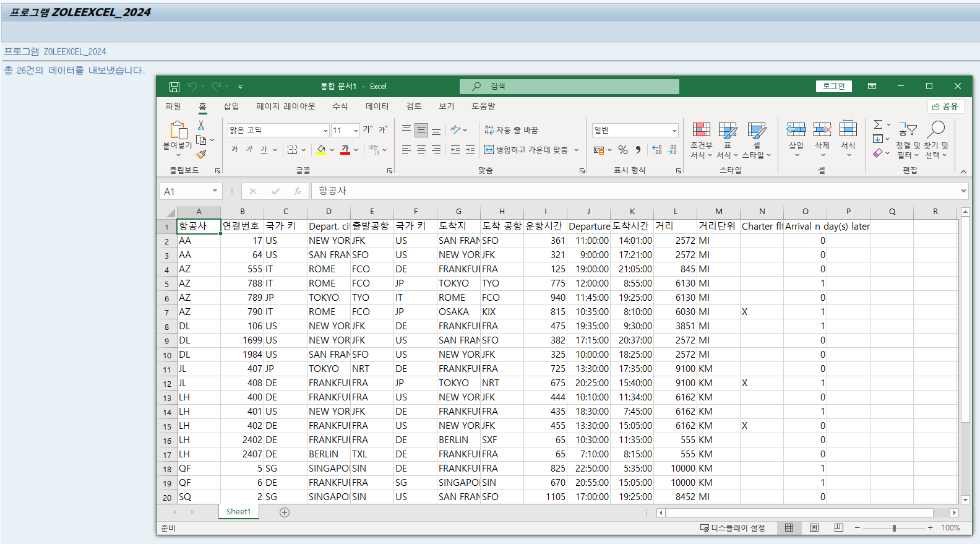Apply comma style number format
Image resolution: width=980 pixels, height=544 pixels.
pos(638,150)
